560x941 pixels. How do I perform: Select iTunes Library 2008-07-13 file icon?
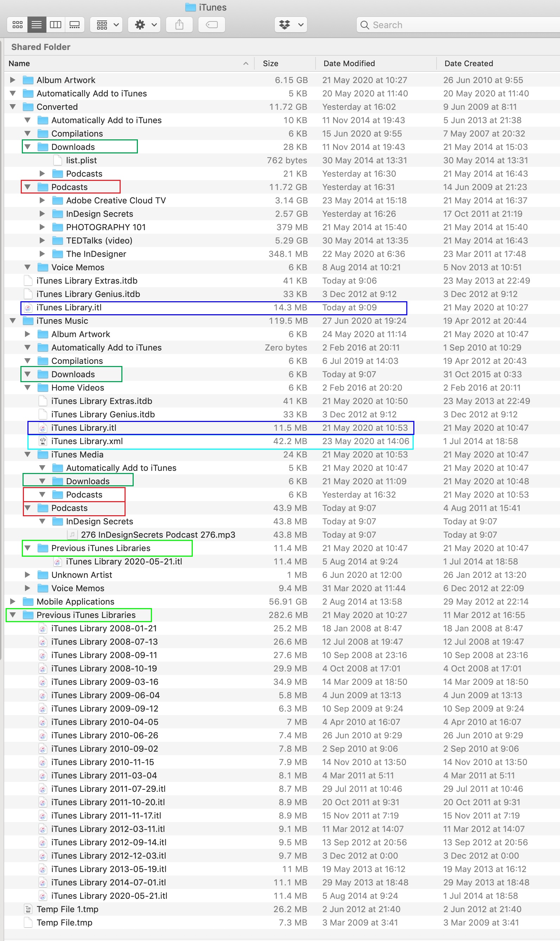pos(43,642)
